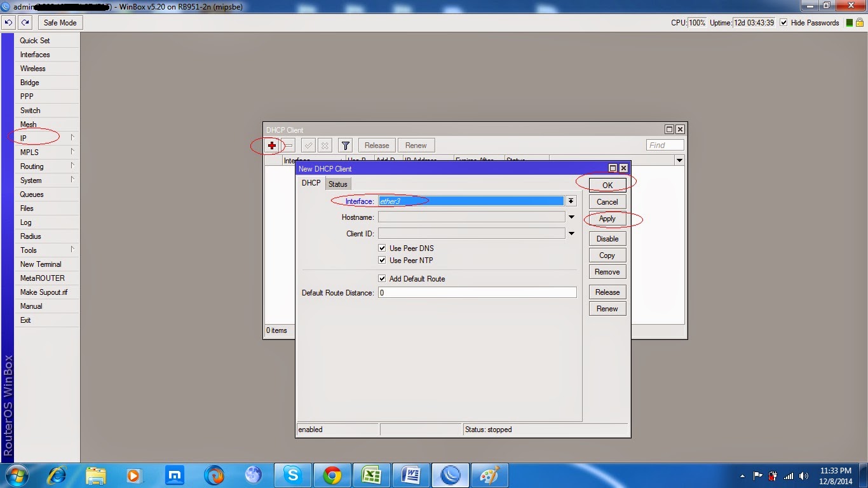Click Release in DHCP Client list toolbar
Screen dimensions: 868x488
377,146
